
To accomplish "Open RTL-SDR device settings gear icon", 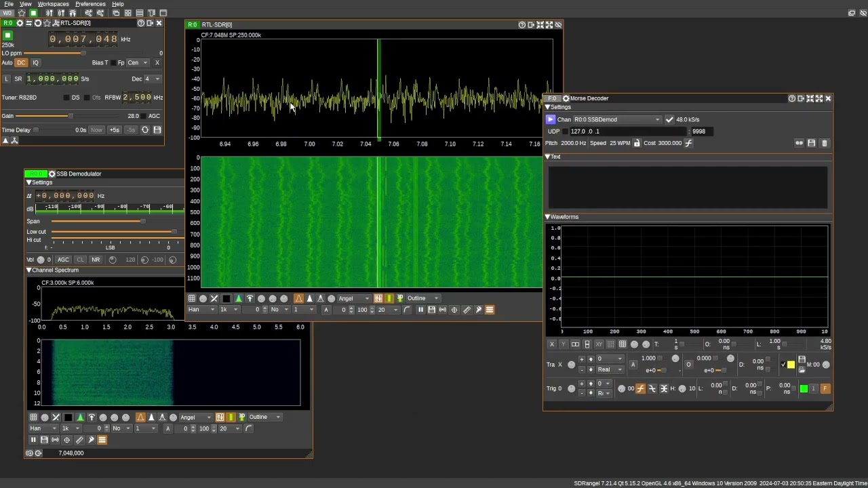I will click(20, 23).
